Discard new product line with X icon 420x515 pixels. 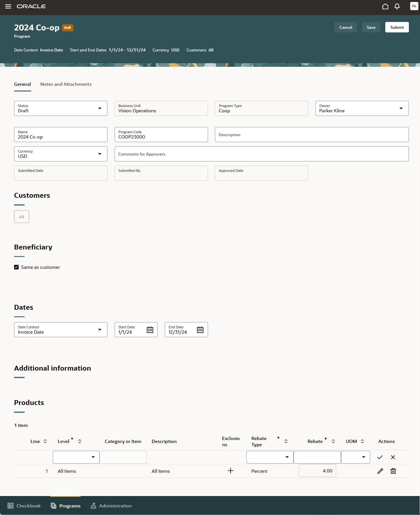pos(393,457)
